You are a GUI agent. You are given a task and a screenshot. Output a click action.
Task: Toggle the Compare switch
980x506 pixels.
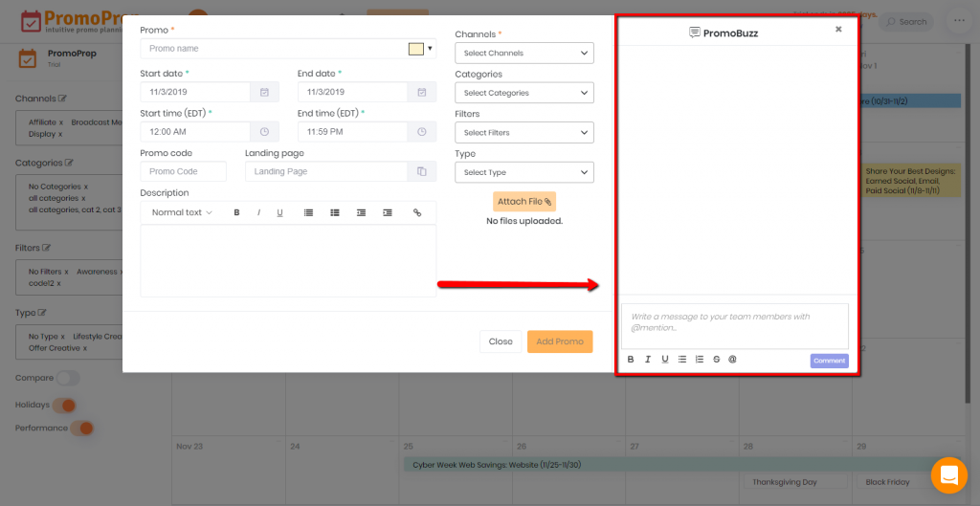click(68, 378)
